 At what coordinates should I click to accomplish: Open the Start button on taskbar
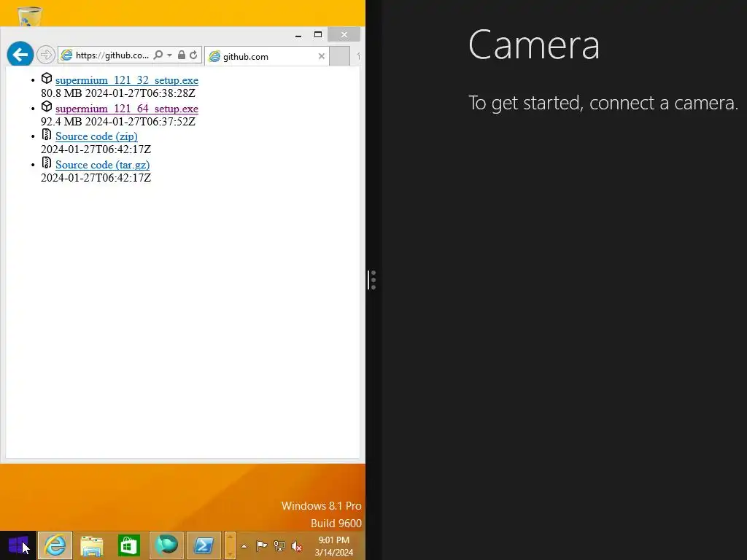(18, 545)
